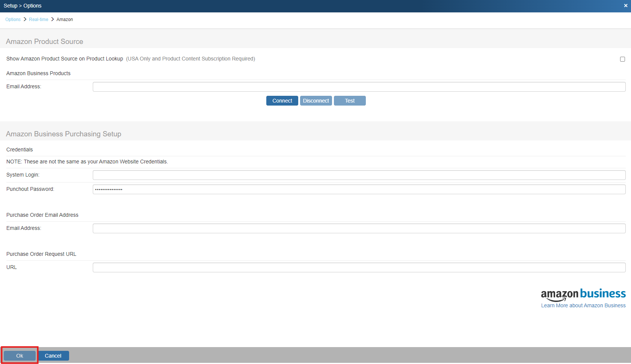Select the Amazon breadcrumb item

coord(65,20)
